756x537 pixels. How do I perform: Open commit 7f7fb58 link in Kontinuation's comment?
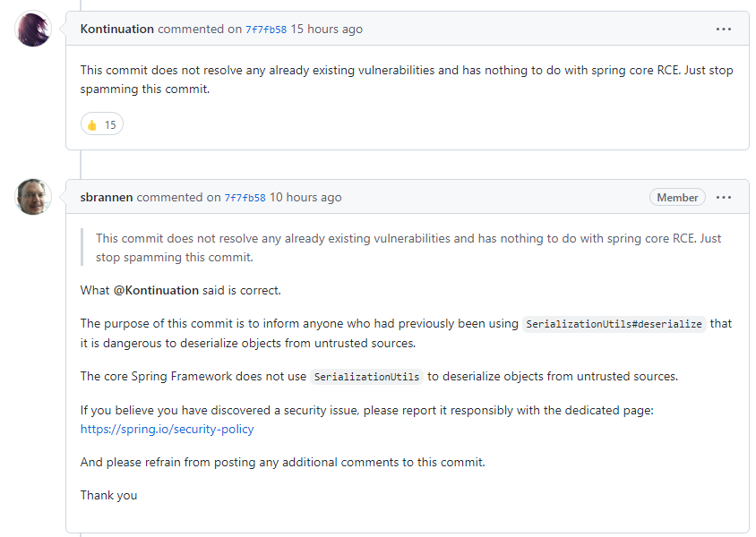pos(266,30)
